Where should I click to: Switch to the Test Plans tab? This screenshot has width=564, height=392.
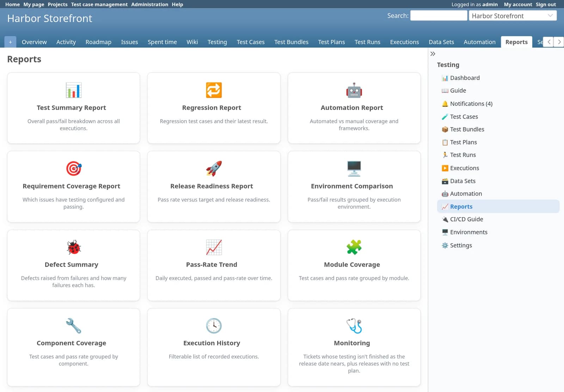(331, 42)
